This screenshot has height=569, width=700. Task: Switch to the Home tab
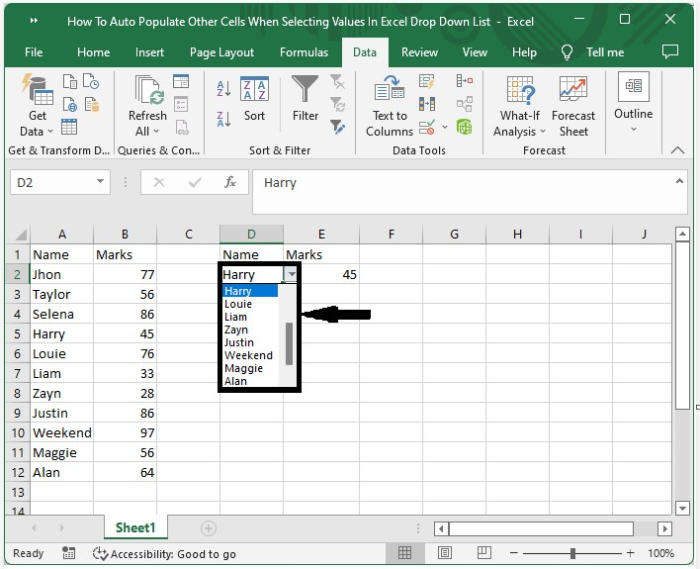[93, 52]
